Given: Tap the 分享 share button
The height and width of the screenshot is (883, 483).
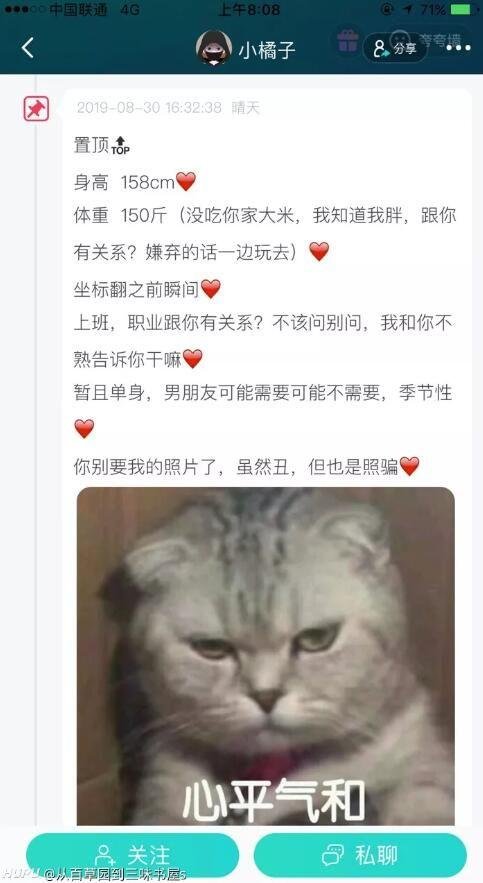Looking at the screenshot, I should point(395,48).
